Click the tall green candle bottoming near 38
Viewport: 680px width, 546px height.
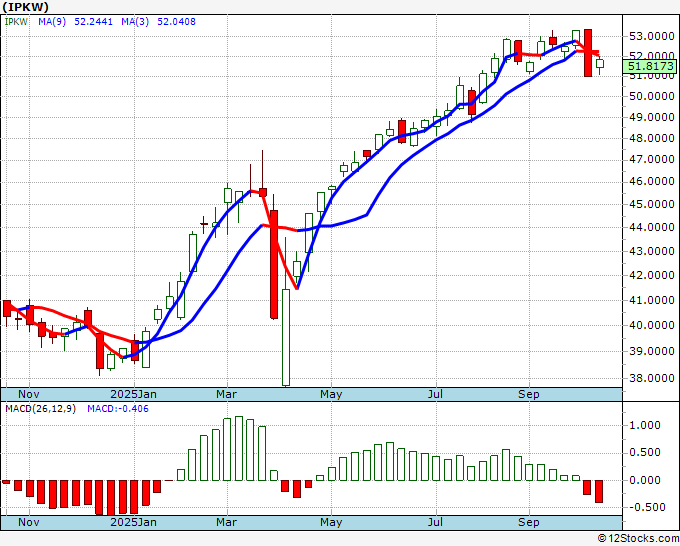pos(286,337)
